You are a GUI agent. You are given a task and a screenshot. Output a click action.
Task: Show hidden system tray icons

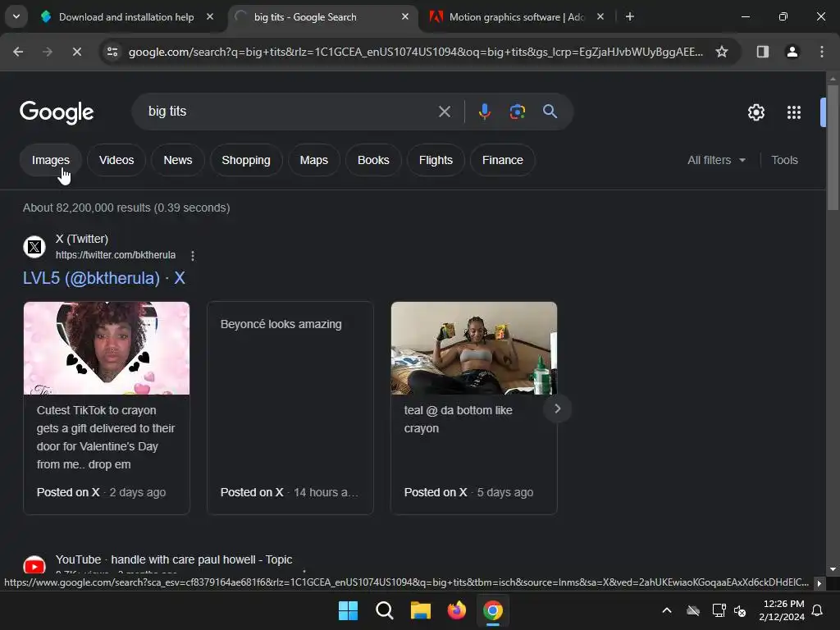666,610
